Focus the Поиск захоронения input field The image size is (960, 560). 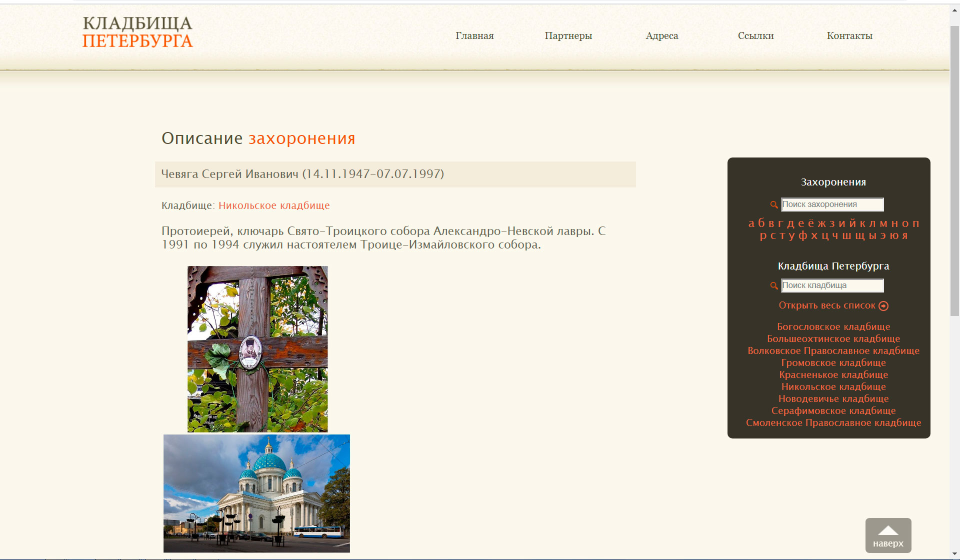click(x=832, y=204)
